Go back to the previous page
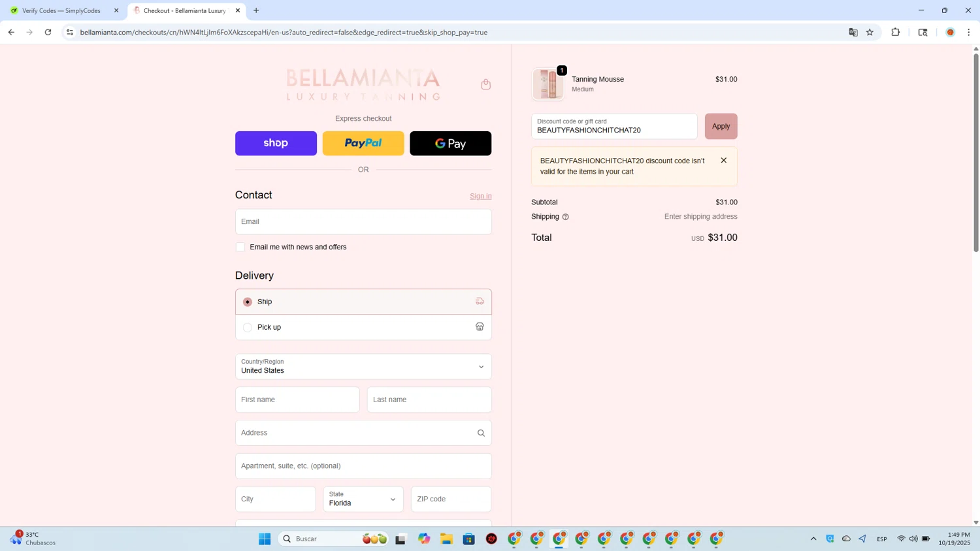The image size is (980, 551). point(11,32)
